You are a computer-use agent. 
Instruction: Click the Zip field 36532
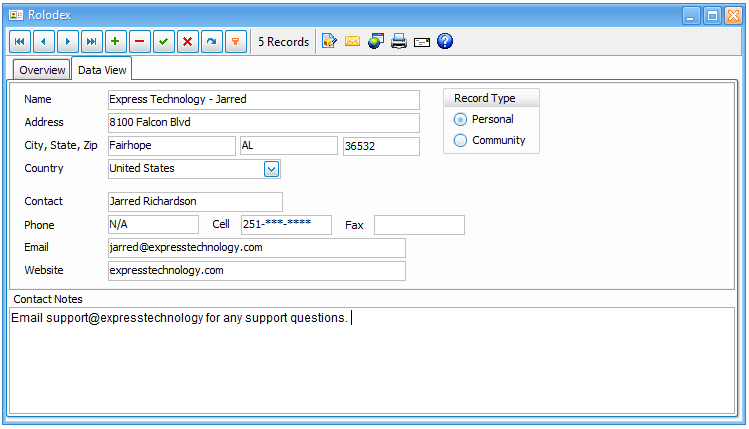coord(381,146)
